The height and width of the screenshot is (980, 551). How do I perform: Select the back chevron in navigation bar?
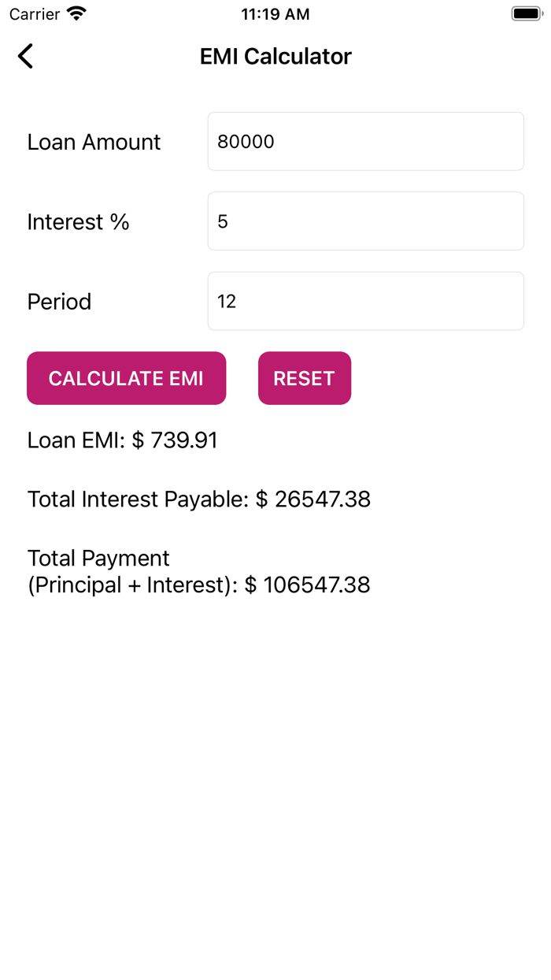tap(24, 56)
